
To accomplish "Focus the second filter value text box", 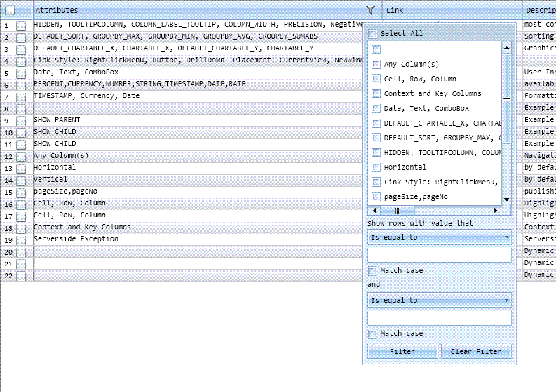I will pyautogui.click(x=439, y=318).
